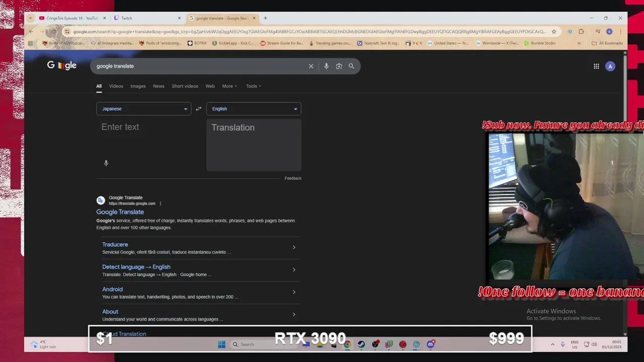Click the Windows Start button

point(221,344)
